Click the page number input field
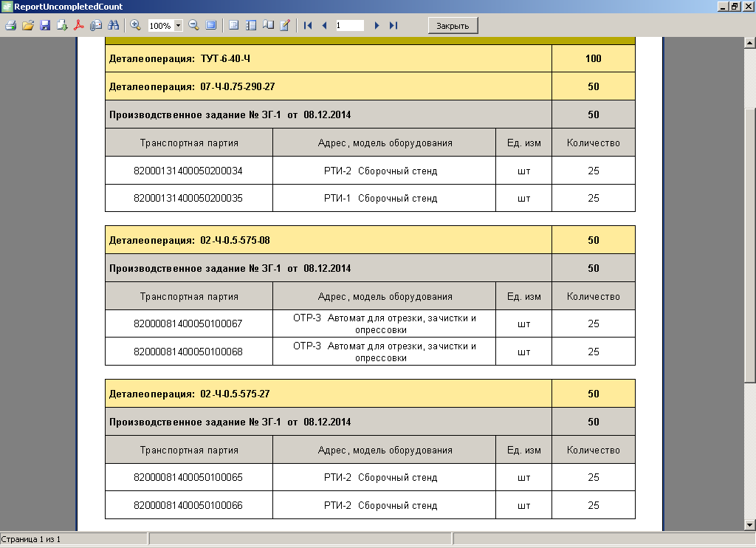This screenshot has width=756, height=548. (349, 26)
